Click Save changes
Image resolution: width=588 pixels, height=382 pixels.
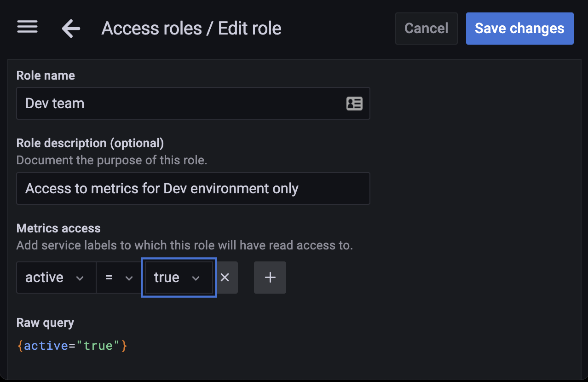pyautogui.click(x=519, y=29)
